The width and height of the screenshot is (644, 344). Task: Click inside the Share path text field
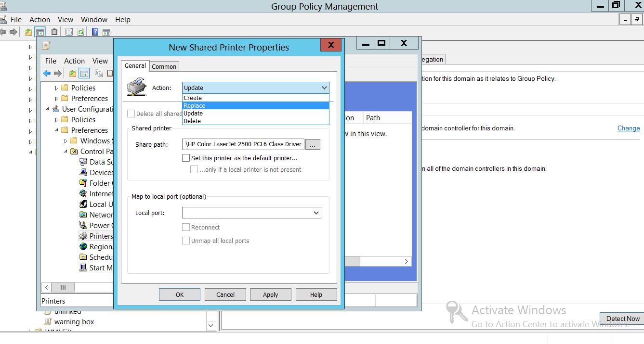coord(243,144)
